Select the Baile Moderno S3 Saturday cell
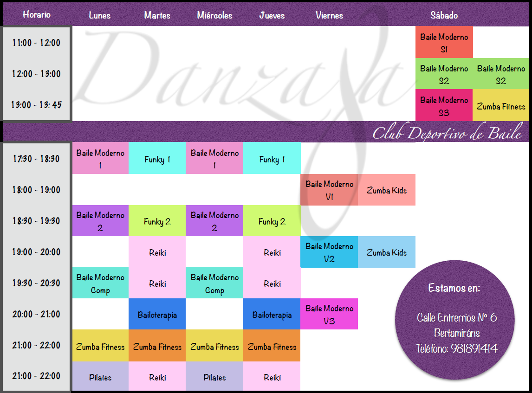The width and height of the screenshot is (532, 393). [444, 105]
